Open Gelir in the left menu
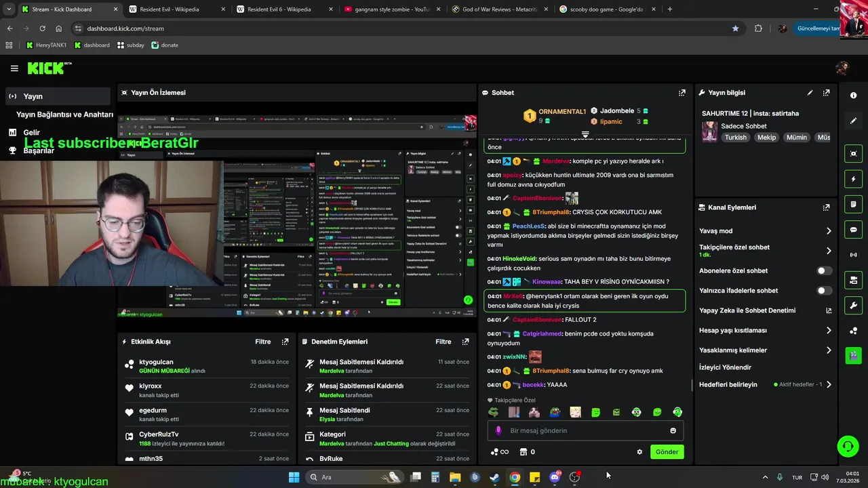The width and height of the screenshot is (868, 488). tap(32, 133)
